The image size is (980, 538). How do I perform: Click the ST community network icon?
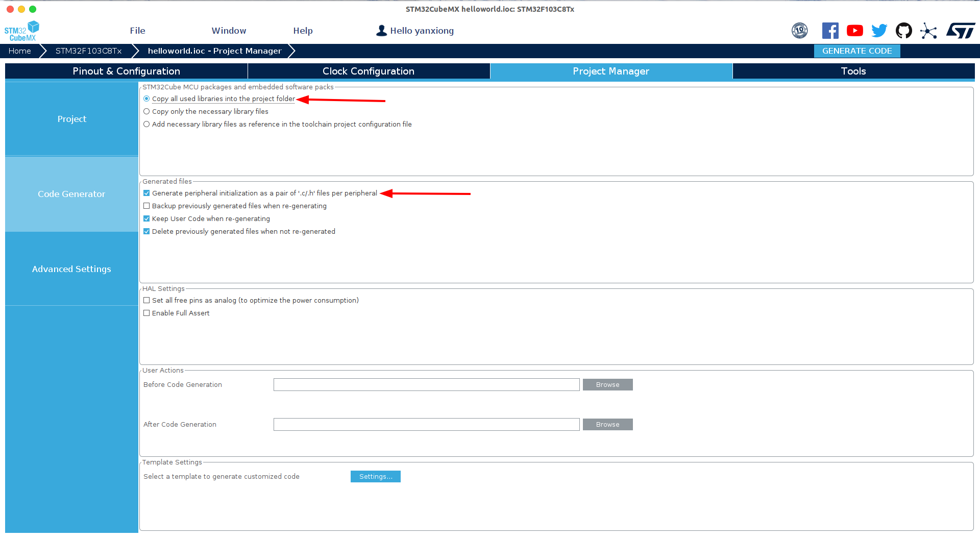point(928,31)
